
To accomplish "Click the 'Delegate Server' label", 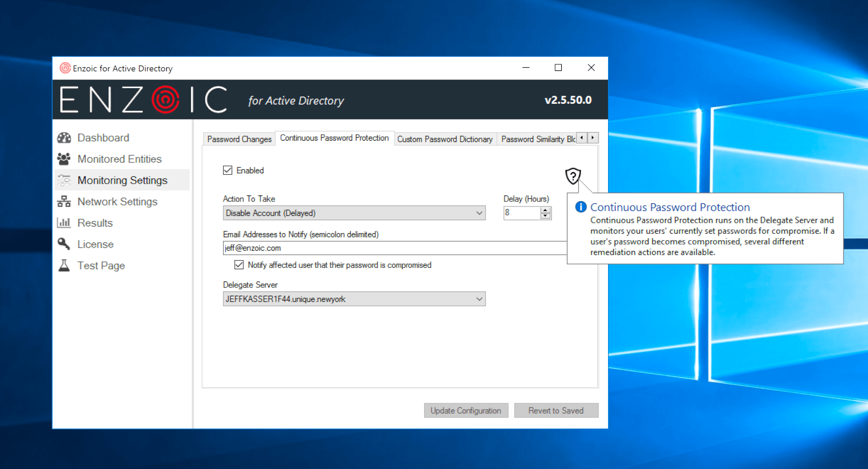I will click(250, 285).
